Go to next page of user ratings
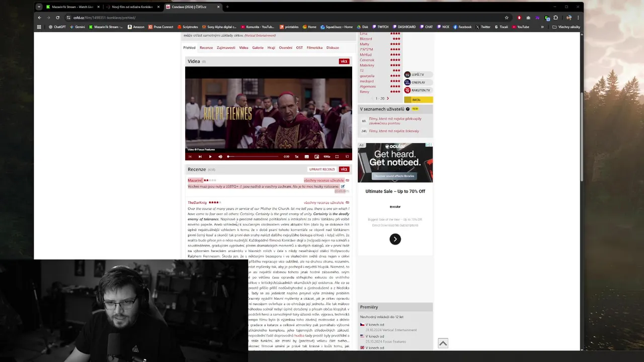Image resolution: width=644 pixels, height=362 pixels. 387,99
